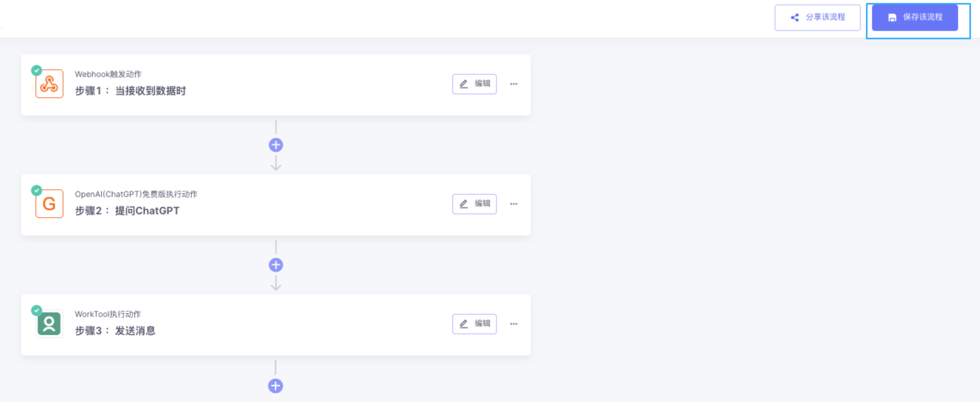The width and height of the screenshot is (980, 402).
Task: Click the green checkmark on ChatGPT step
Action: click(37, 190)
